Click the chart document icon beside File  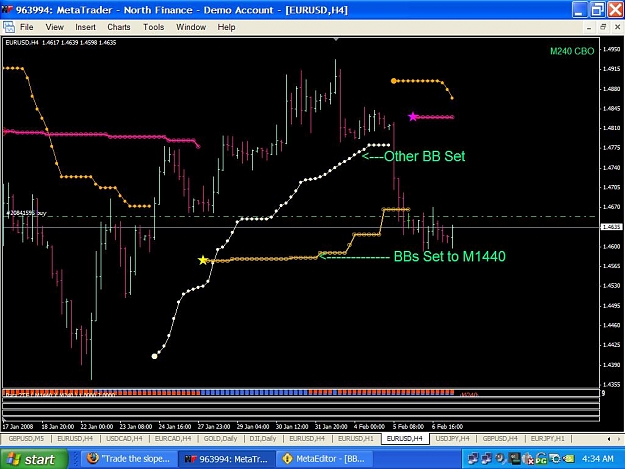pos(9,27)
